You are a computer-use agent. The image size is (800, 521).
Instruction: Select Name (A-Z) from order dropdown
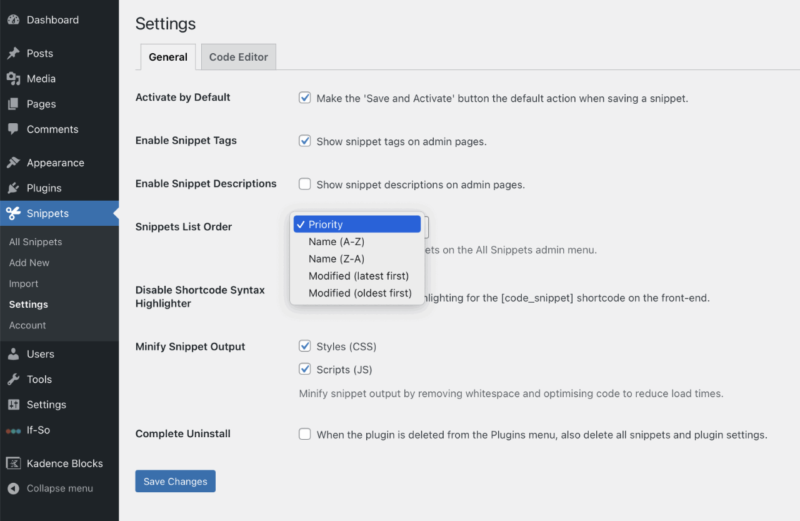(336, 242)
